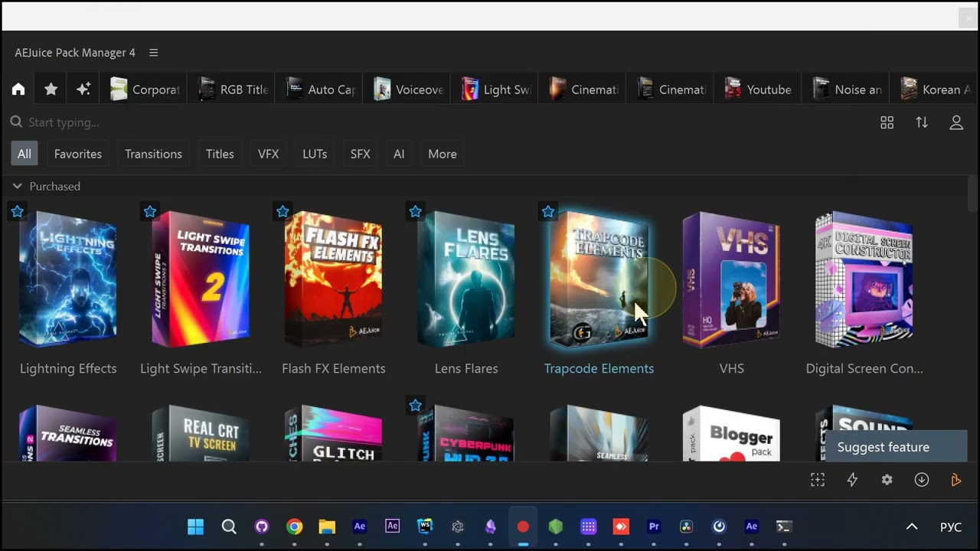980x551 pixels.
Task: Open the Digital Screen Constructor pack box
Action: [x=864, y=279]
